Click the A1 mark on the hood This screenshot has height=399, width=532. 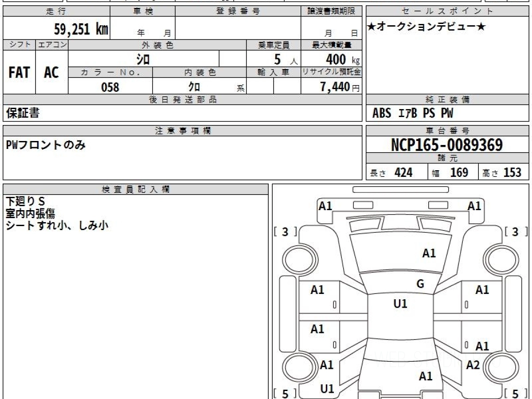(429, 253)
